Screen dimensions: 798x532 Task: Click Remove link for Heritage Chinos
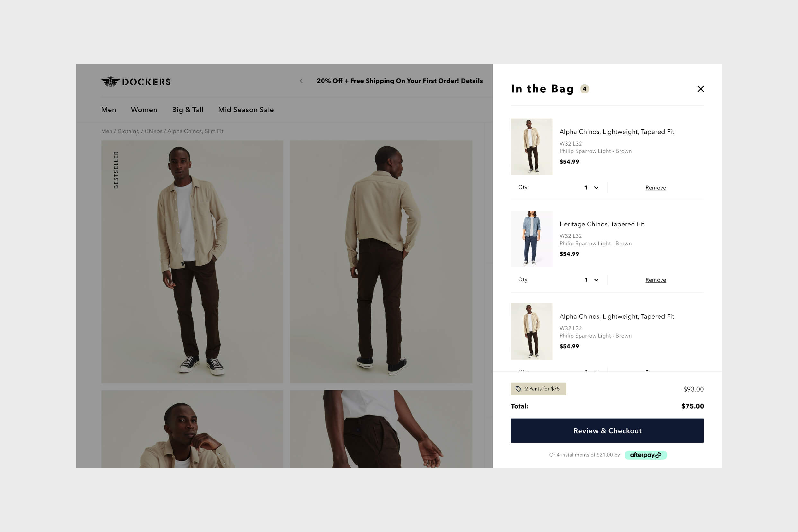click(x=655, y=280)
